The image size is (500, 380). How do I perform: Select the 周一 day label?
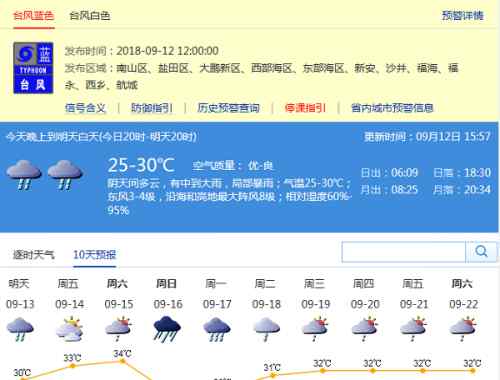(216, 284)
